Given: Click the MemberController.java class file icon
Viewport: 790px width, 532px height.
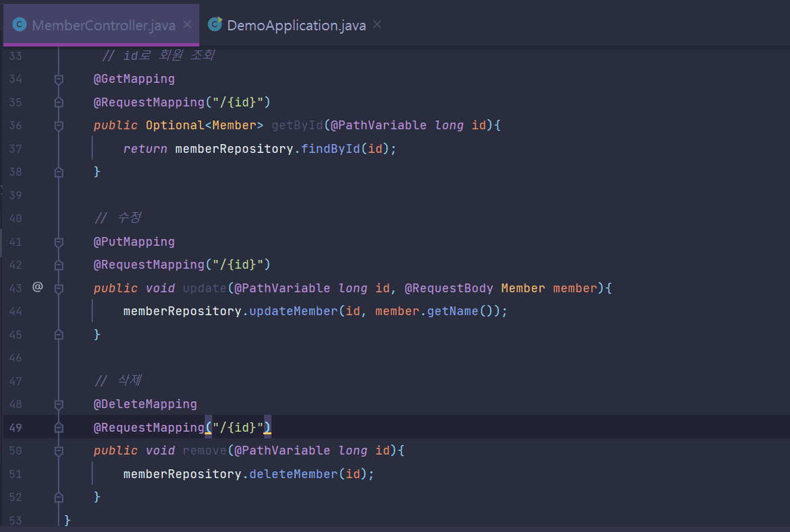Looking at the screenshot, I should [19, 25].
